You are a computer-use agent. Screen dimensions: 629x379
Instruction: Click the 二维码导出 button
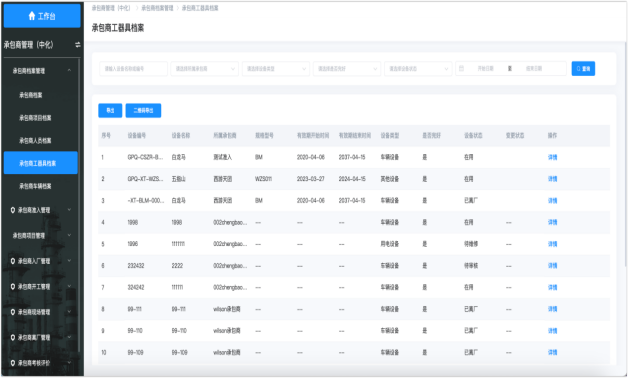[143, 111]
